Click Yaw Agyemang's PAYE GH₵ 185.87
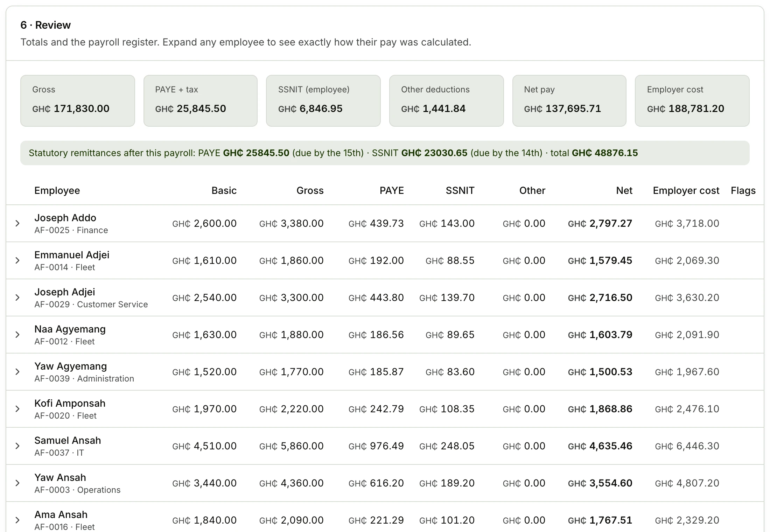This screenshot has width=770, height=532. (x=376, y=372)
